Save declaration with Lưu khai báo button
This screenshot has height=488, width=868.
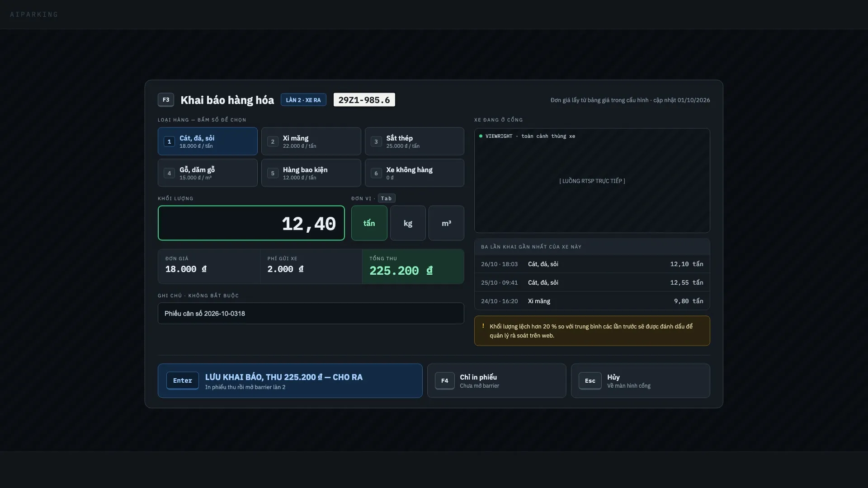[290, 381]
